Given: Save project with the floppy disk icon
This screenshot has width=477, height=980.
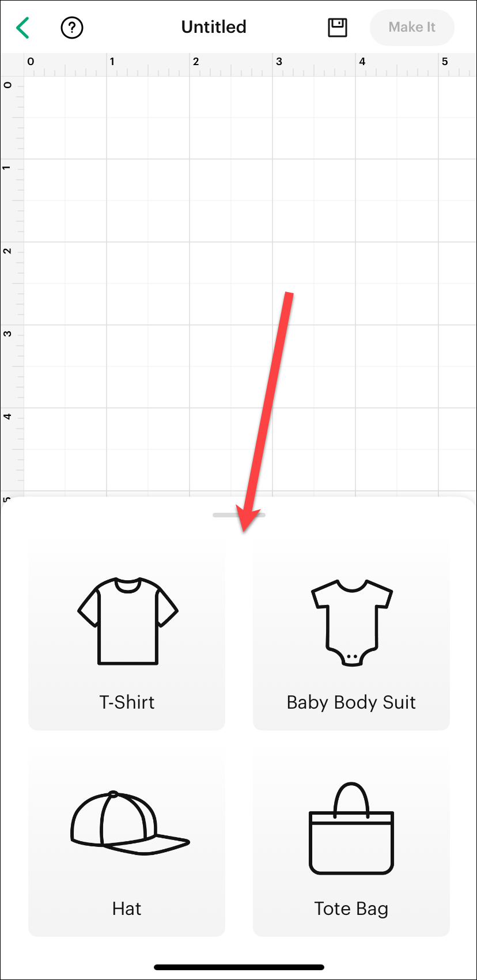Looking at the screenshot, I should [338, 28].
